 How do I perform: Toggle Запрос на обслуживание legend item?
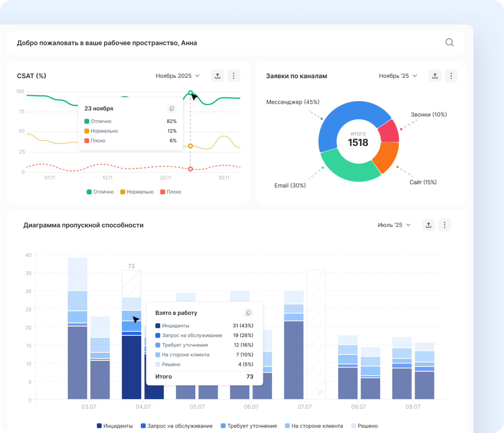177,426
